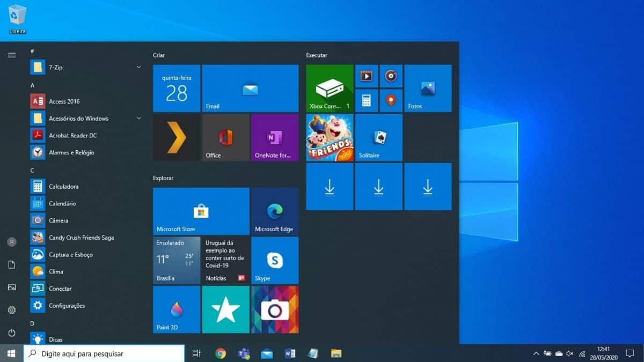
Task: Open the Brasília weather tile
Action: [177, 260]
